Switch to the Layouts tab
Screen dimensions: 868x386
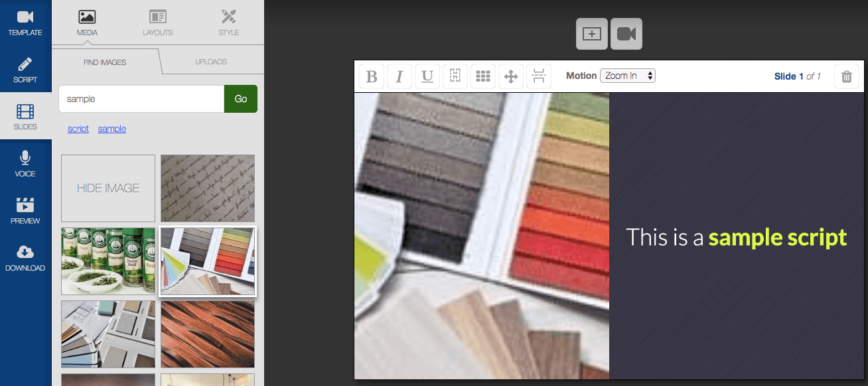click(x=157, y=23)
